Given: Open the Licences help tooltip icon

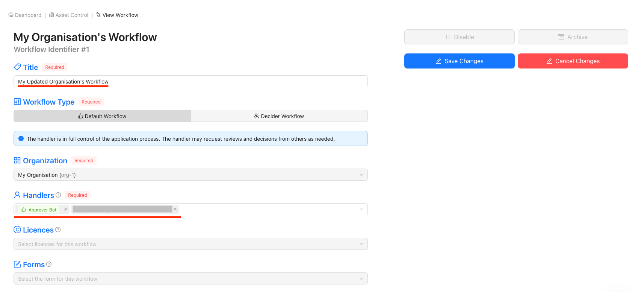Looking at the screenshot, I should 58,230.
